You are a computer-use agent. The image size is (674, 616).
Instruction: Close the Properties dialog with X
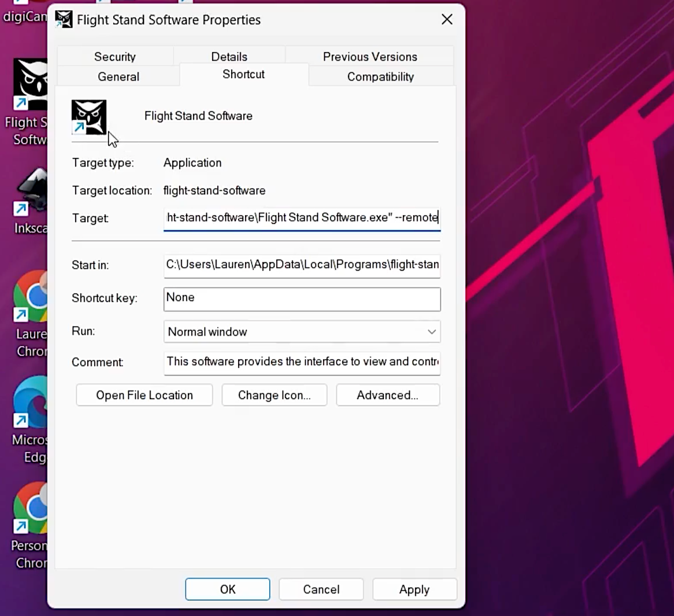(447, 20)
